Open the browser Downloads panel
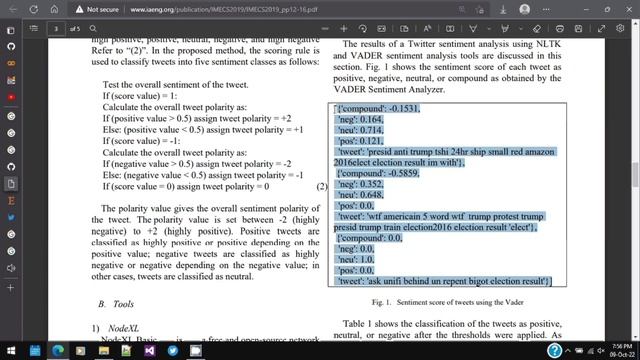Image resolution: width=640 pixels, height=360 pixels. pyautogui.click(x=503, y=9)
